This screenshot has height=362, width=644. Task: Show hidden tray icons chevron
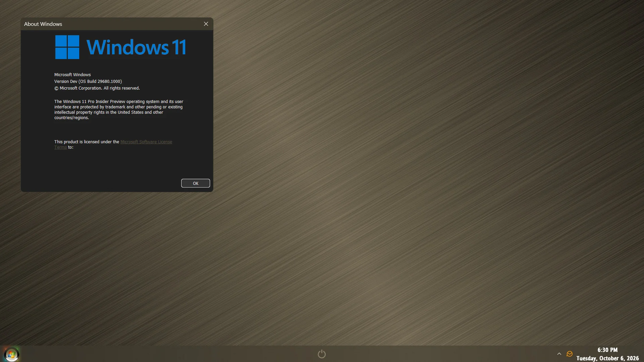[x=559, y=354]
